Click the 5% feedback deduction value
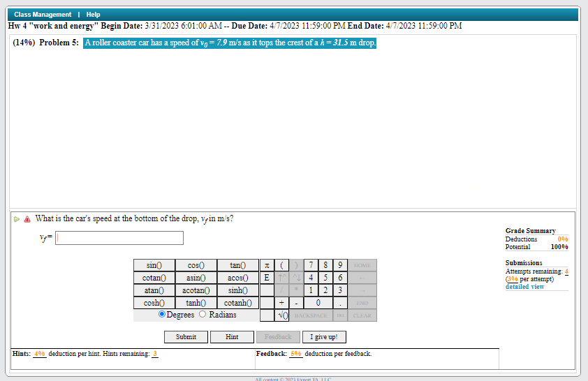The width and height of the screenshot is (588, 381). click(x=296, y=354)
